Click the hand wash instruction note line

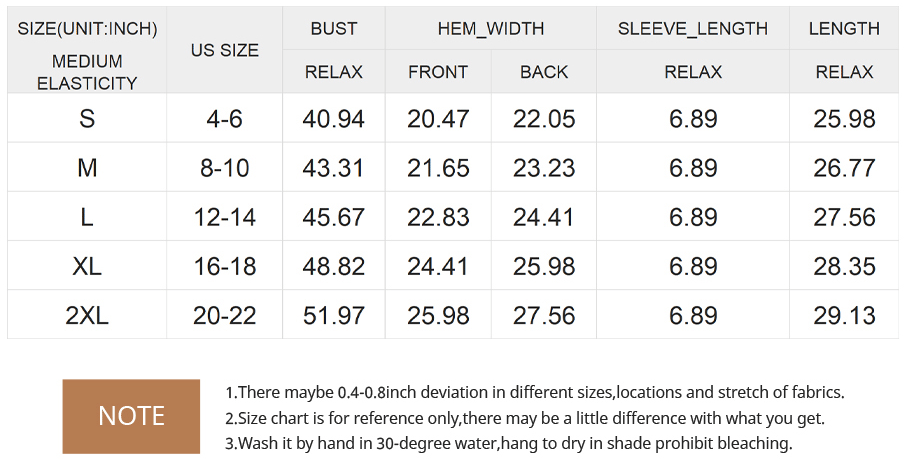click(x=508, y=443)
